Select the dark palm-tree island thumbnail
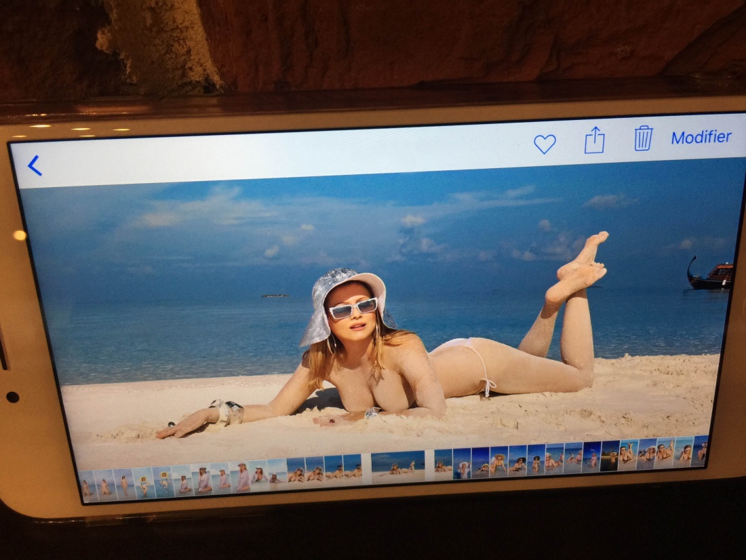This screenshot has height=560, width=746. (610, 456)
